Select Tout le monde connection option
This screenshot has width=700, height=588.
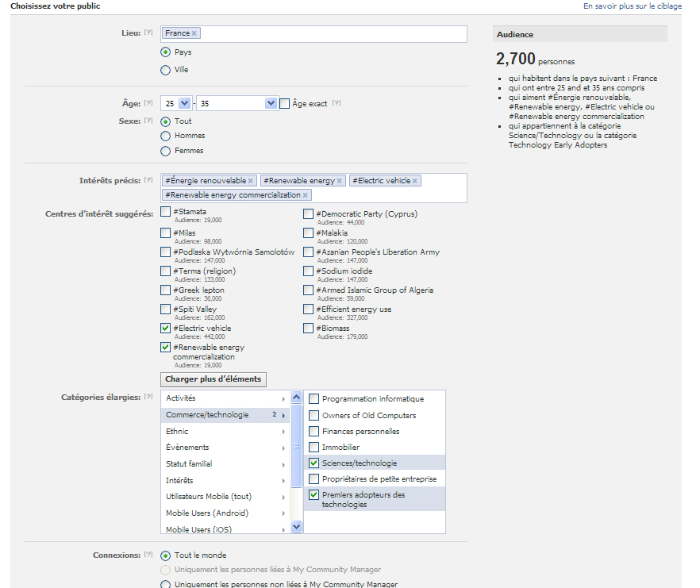[x=166, y=555]
